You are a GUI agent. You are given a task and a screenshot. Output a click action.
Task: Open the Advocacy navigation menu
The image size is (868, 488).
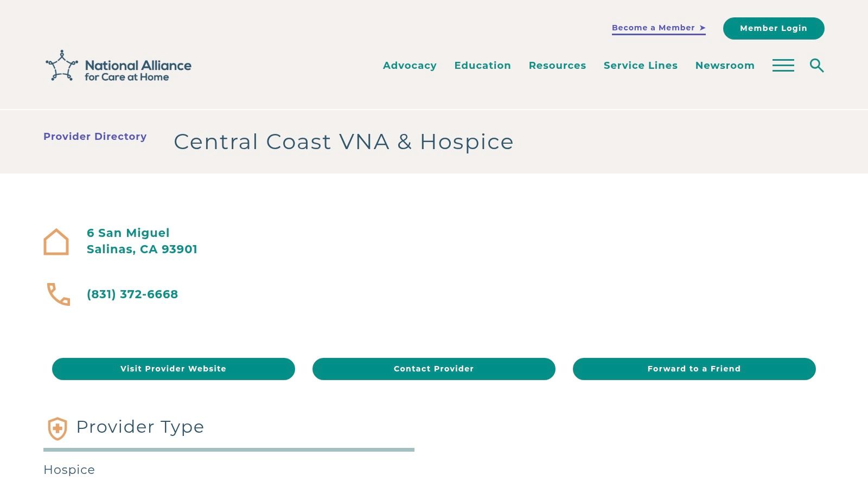pos(410,65)
